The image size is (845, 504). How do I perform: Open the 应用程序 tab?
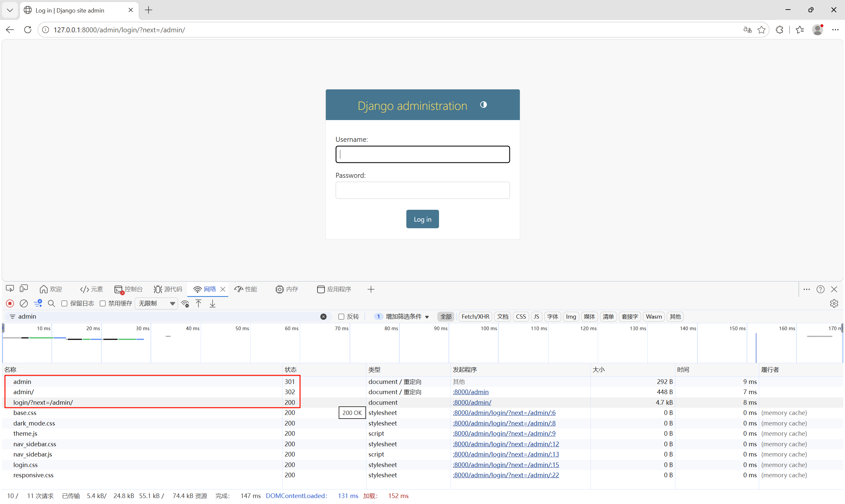coord(334,289)
